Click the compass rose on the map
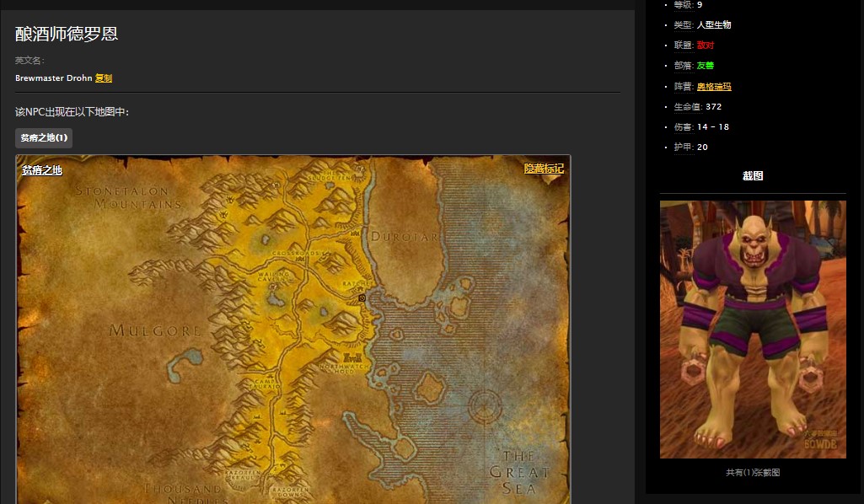864x504 pixels. [x=486, y=409]
